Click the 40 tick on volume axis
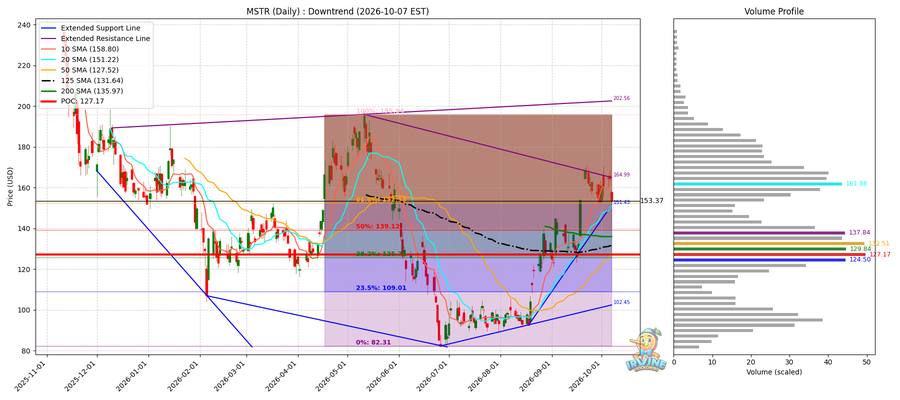 pos(828,362)
